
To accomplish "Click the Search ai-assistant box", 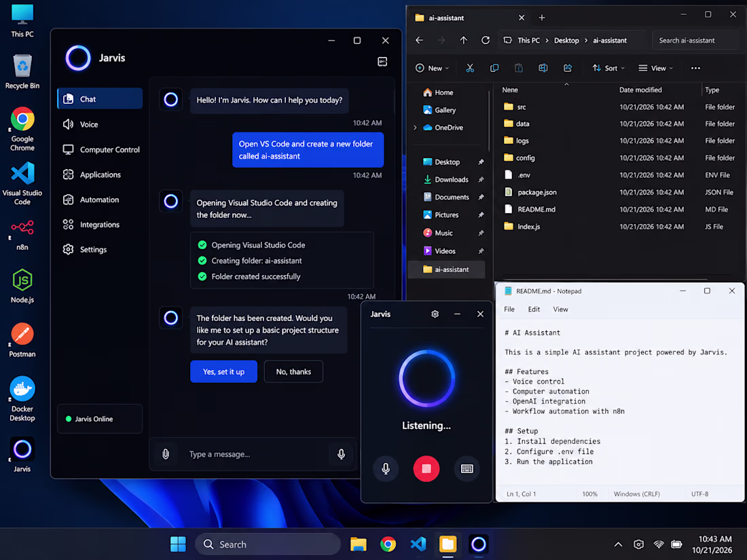I will click(x=695, y=41).
